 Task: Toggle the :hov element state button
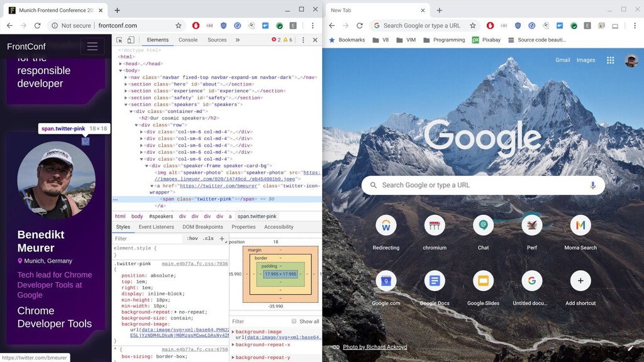192,238
